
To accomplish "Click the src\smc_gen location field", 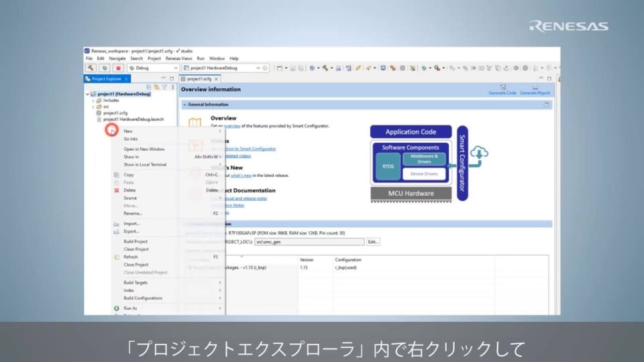I will click(x=309, y=242).
